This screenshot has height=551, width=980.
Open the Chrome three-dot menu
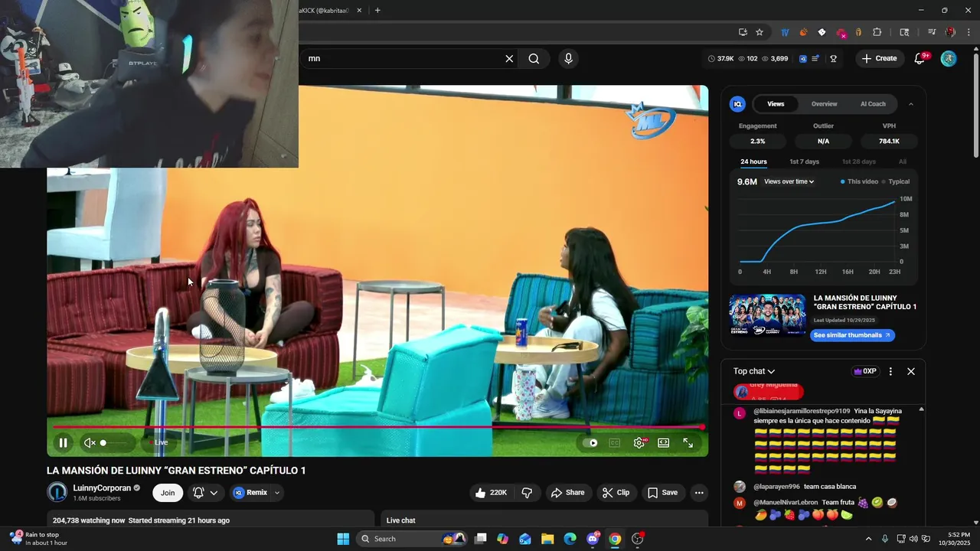pyautogui.click(x=969, y=32)
